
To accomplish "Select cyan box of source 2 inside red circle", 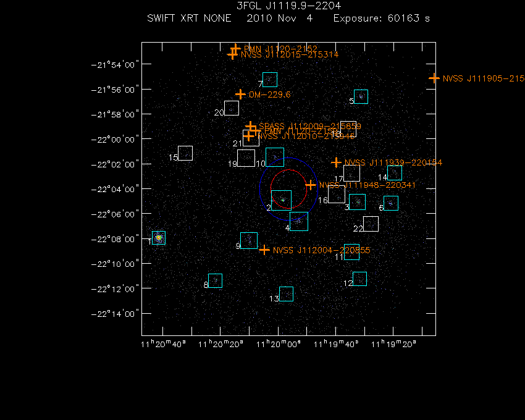I will click(x=281, y=200).
